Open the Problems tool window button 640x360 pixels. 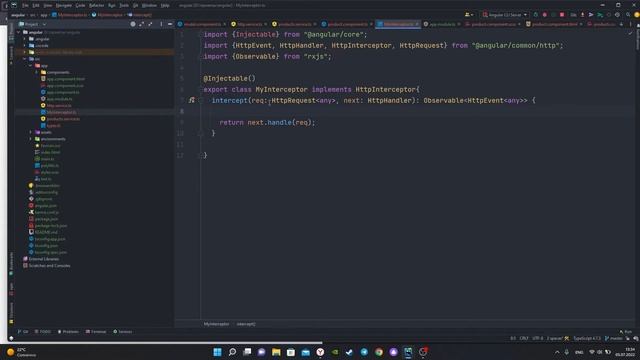pos(68,331)
